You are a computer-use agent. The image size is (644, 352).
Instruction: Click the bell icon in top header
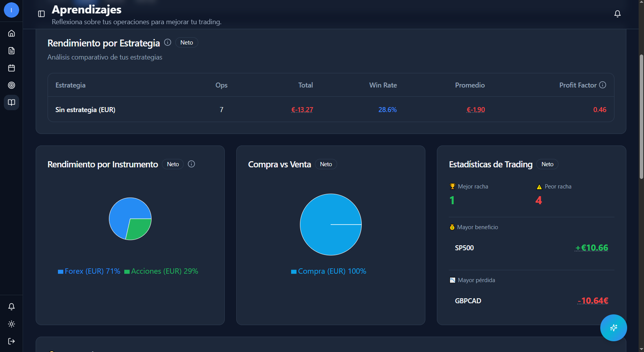[x=617, y=14]
